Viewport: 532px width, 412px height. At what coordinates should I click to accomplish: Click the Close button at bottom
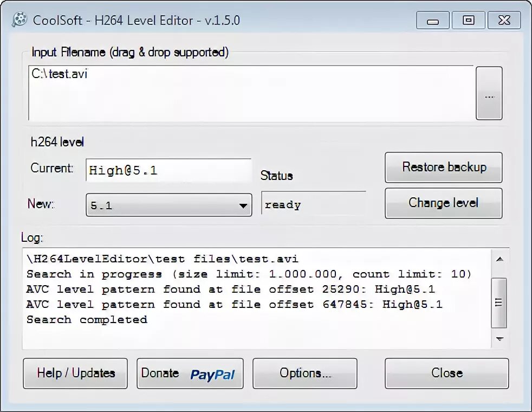[x=447, y=374]
